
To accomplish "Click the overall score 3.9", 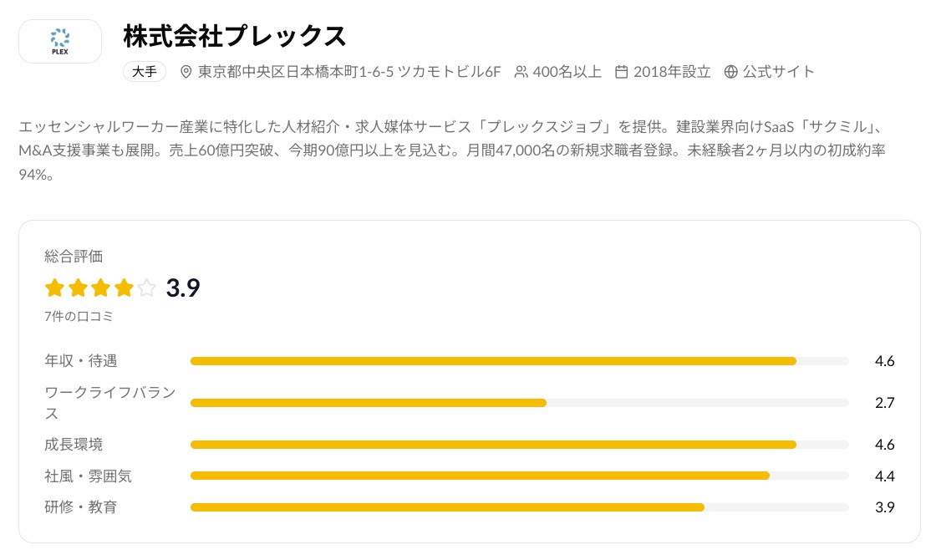I will coord(183,288).
